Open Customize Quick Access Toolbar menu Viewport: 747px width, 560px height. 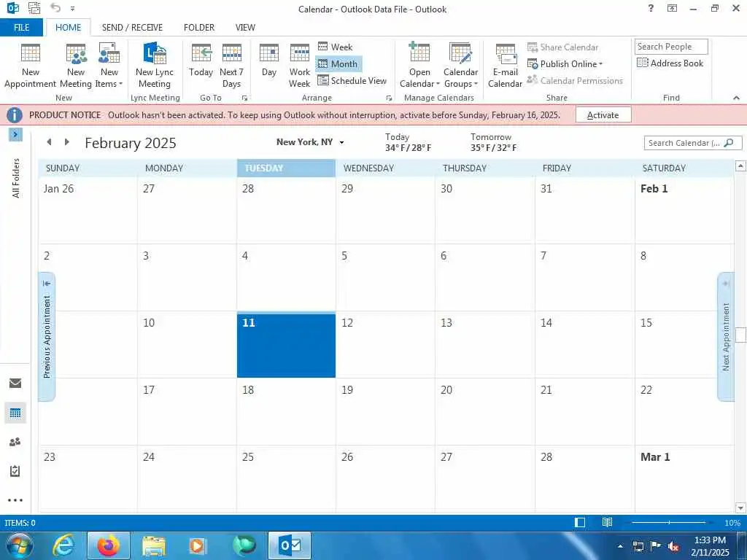[72, 9]
